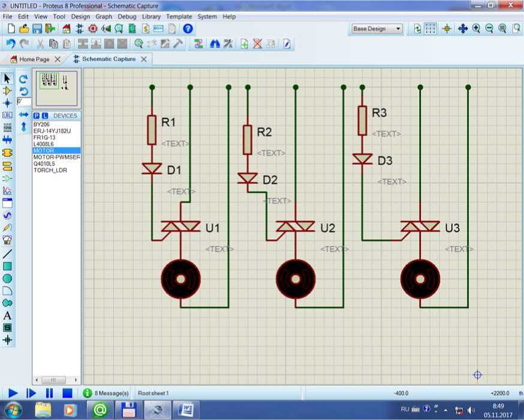Click the Junction dot mode tool

tap(7, 103)
